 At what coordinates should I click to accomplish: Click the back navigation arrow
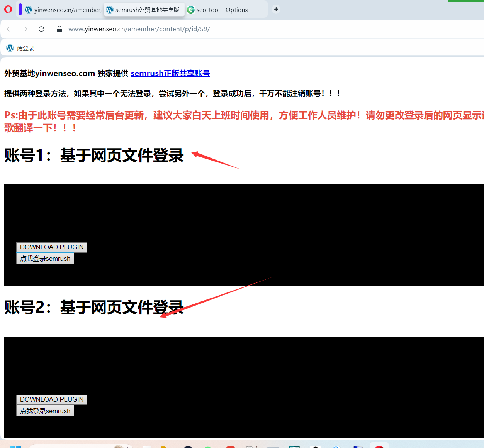pos(8,29)
